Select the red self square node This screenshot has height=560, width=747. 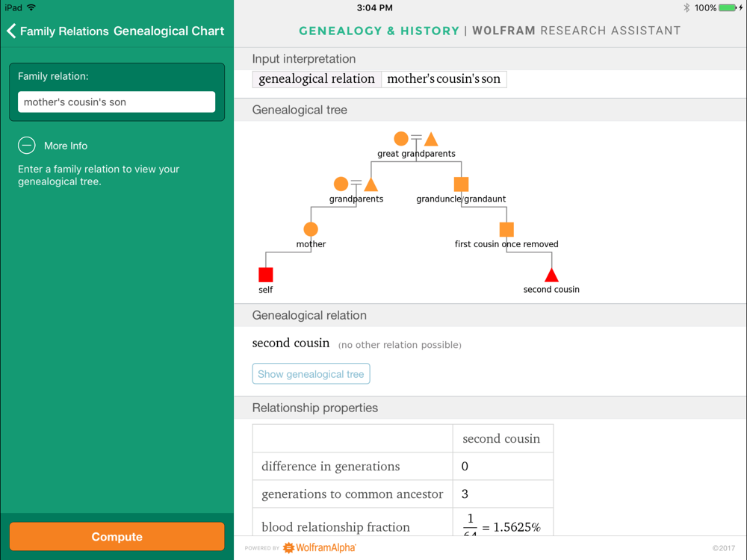tap(265, 275)
